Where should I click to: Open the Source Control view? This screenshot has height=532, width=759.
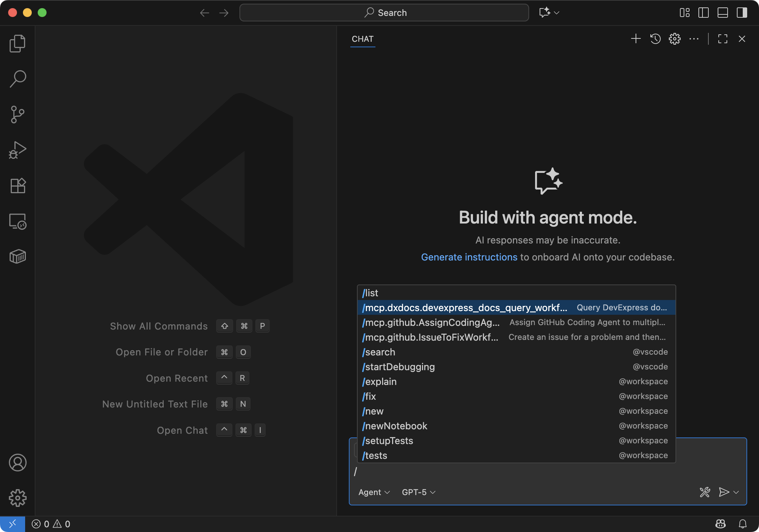tap(17, 115)
